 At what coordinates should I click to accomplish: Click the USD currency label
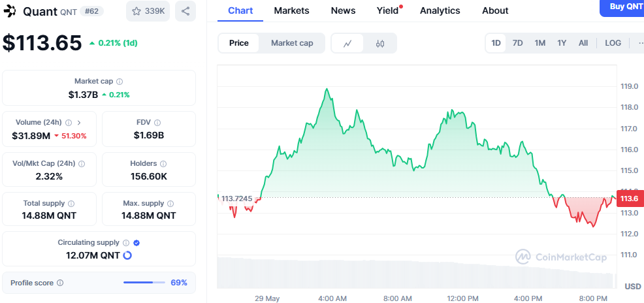(x=632, y=286)
